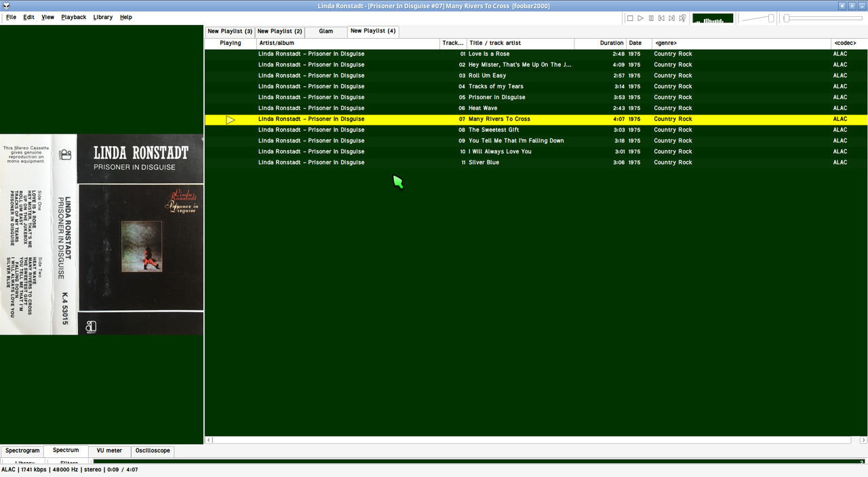Viewport: 868px width, 477px height.
Task: Sort by the Date column header
Action: 639,43
